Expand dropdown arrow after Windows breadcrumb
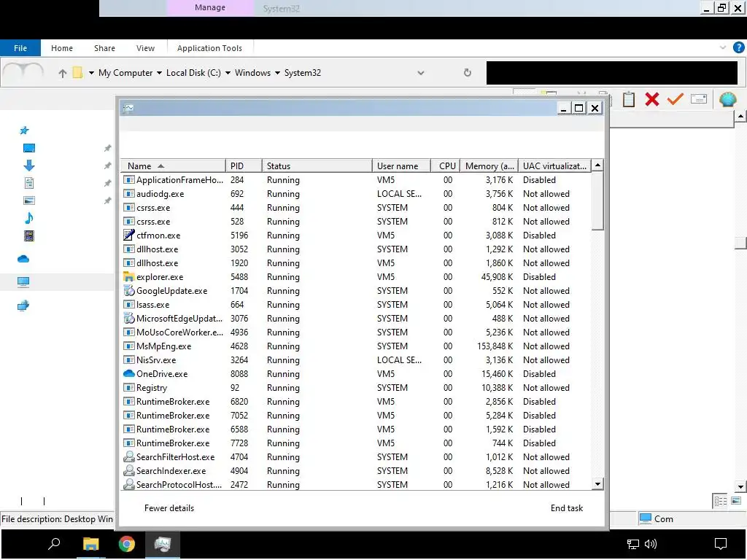The height and width of the screenshot is (560, 747). [x=277, y=73]
